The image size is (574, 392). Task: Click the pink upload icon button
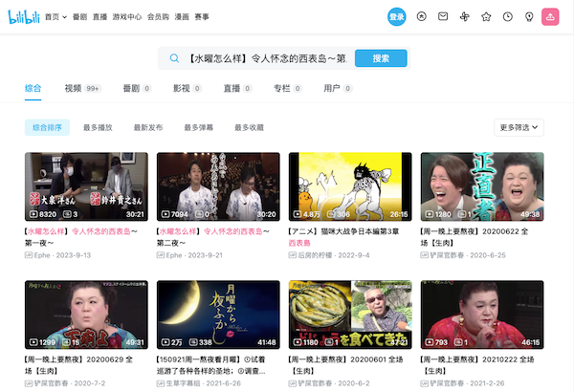coord(550,16)
